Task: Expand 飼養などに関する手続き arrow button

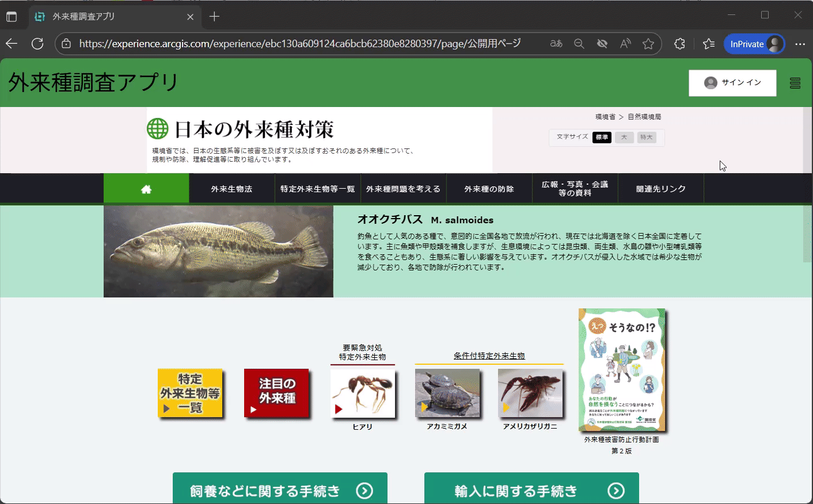Action: (x=364, y=491)
